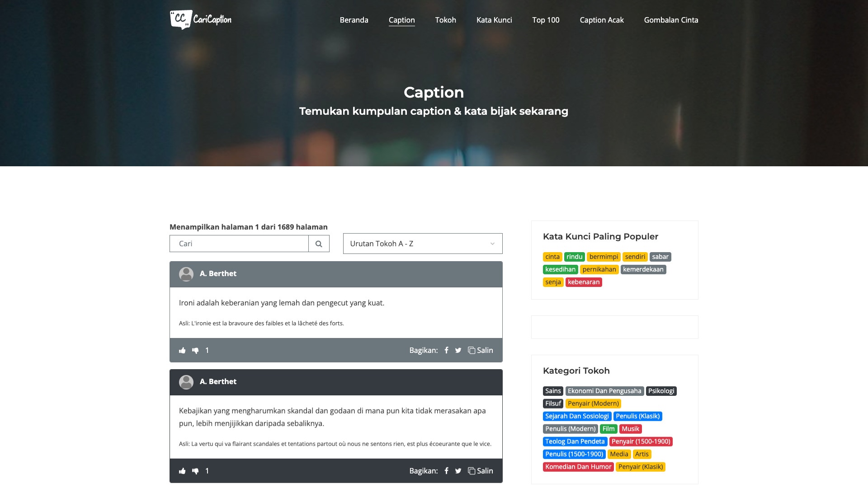Select the red 'kebenaran' keyword swatch

584,282
